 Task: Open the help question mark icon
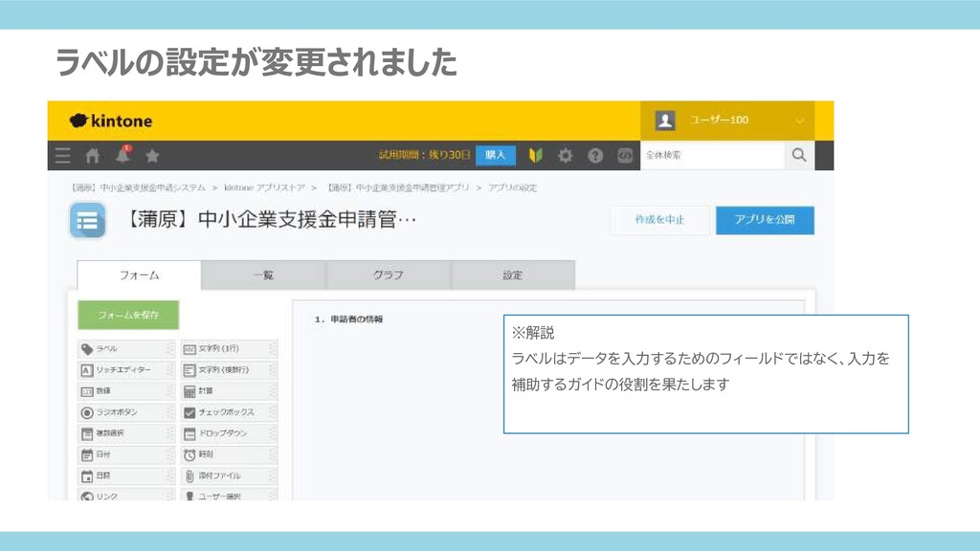[595, 156]
